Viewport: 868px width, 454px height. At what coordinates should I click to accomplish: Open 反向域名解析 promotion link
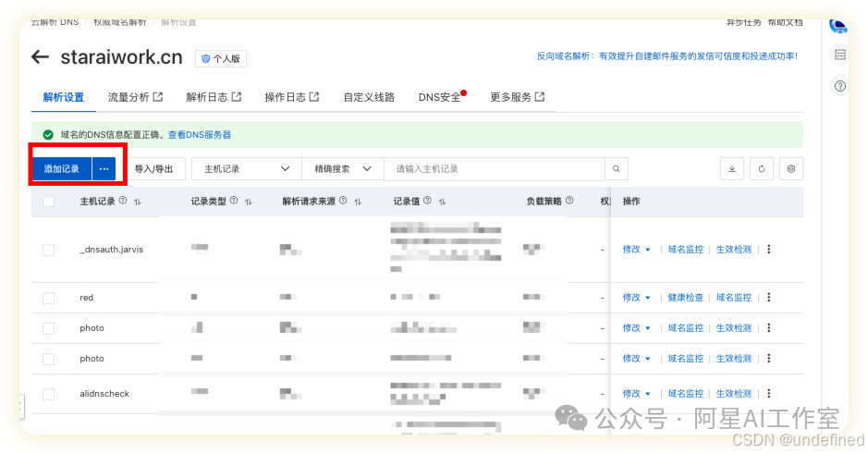click(x=667, y=55)
